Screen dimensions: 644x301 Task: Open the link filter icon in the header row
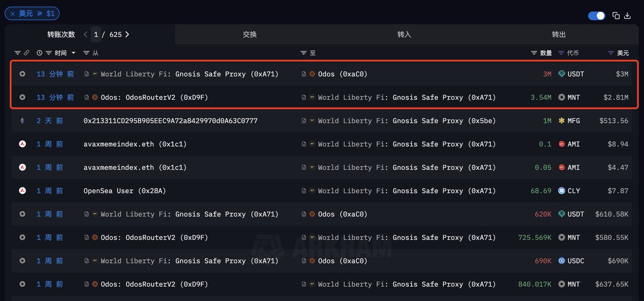[x=18, y=53]
